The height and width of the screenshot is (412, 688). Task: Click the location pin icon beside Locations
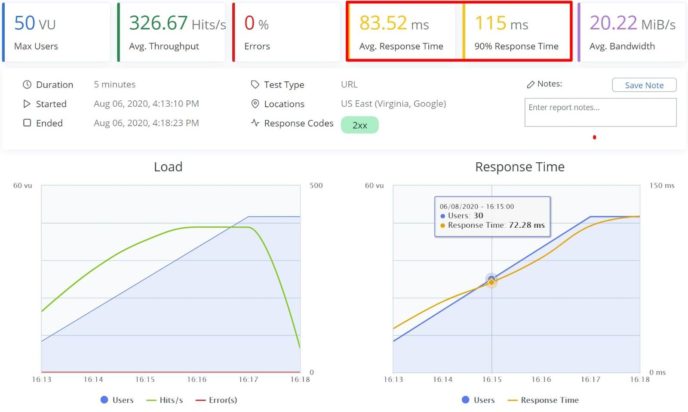click(x=255, y=104)
